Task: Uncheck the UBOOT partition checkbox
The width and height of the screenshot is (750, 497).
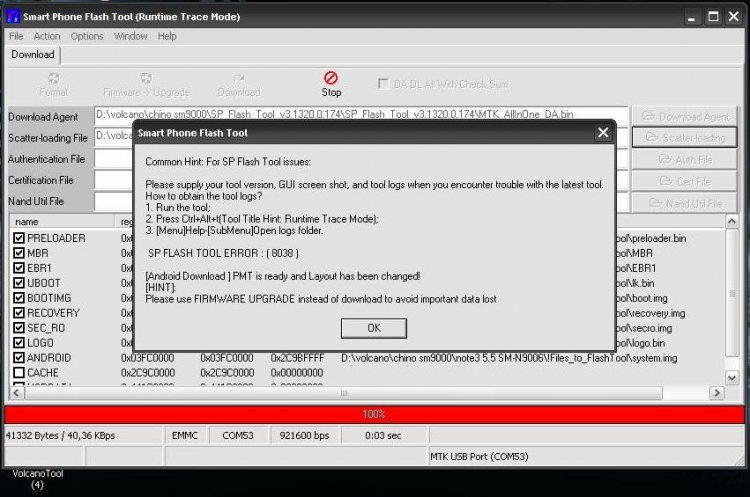Action: (x=19, y=283)
